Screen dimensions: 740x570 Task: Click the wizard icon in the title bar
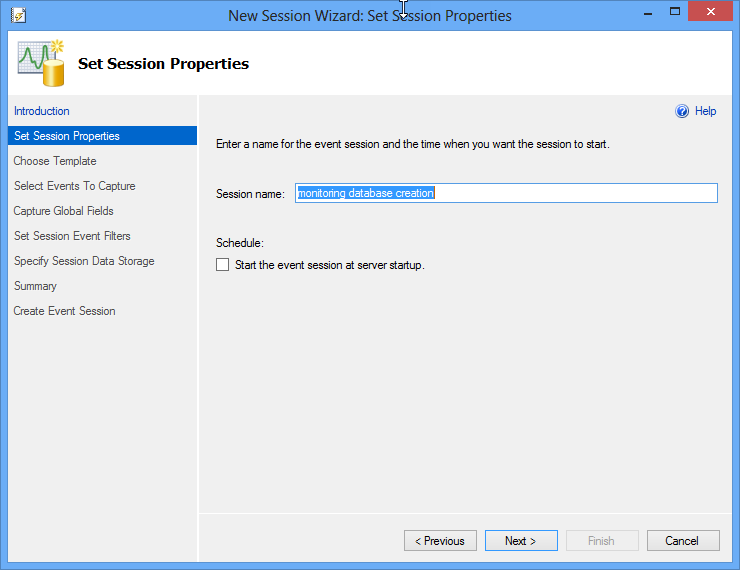click(18, 14)
